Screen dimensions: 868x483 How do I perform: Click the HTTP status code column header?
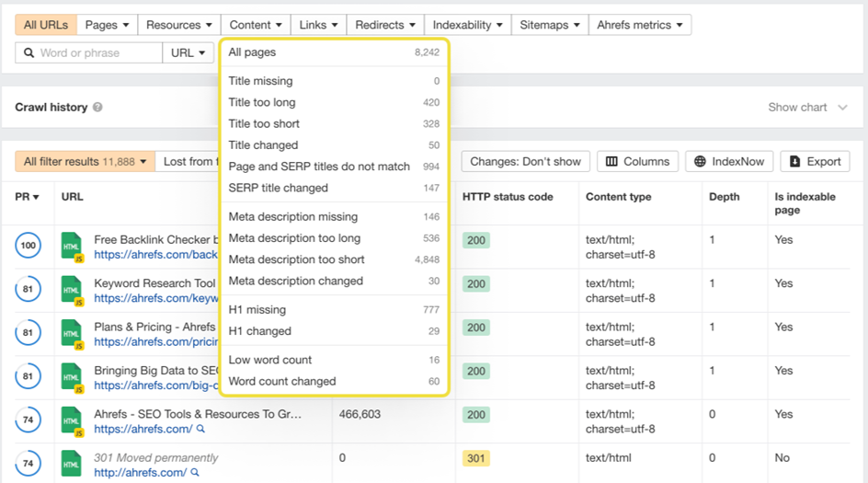pos(508,197)
